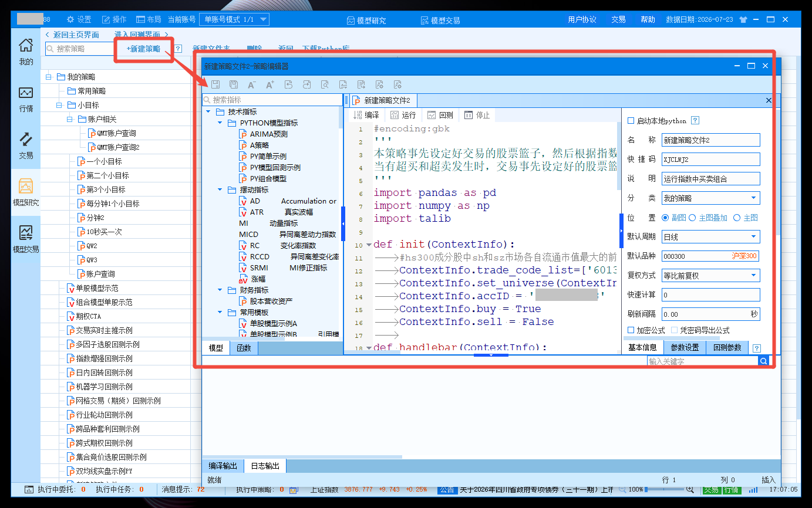Increase font size with A+ icon
This screenshot has width=812, height=508.
click(270, 84)
